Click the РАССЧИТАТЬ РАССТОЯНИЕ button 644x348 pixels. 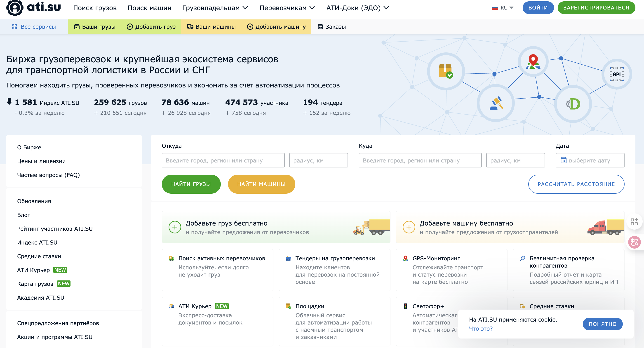coord(576,184)
